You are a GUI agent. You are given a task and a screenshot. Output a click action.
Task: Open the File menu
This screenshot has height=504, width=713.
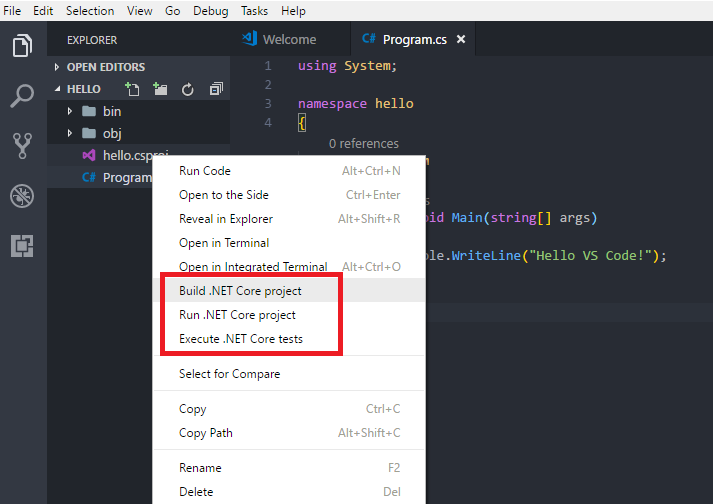(12, 10)
